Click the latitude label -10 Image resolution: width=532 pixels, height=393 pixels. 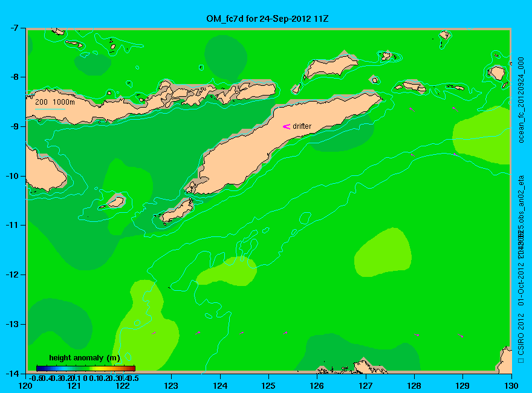[11, 176]
